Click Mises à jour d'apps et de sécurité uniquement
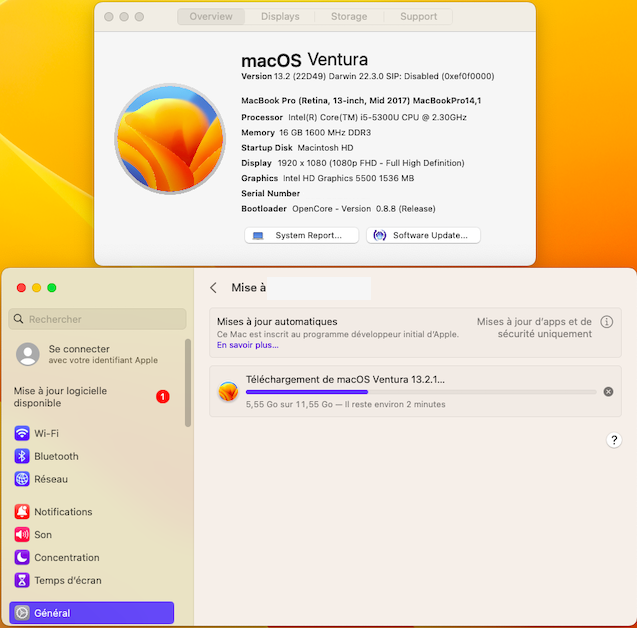Viewport: 637px width, 628px height. (x=534, y=327)
